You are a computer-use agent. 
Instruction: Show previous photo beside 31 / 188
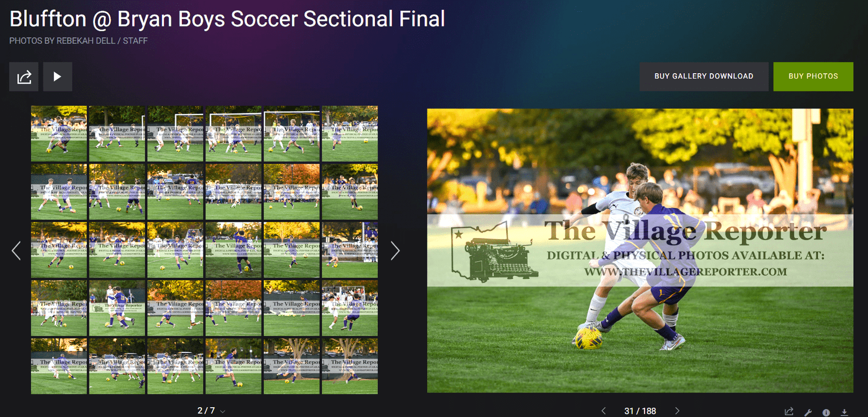tap(603, 411)
